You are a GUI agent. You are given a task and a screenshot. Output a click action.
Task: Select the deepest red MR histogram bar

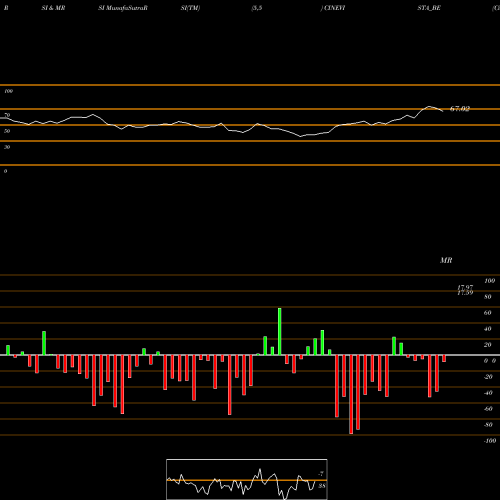pos(351,394)
